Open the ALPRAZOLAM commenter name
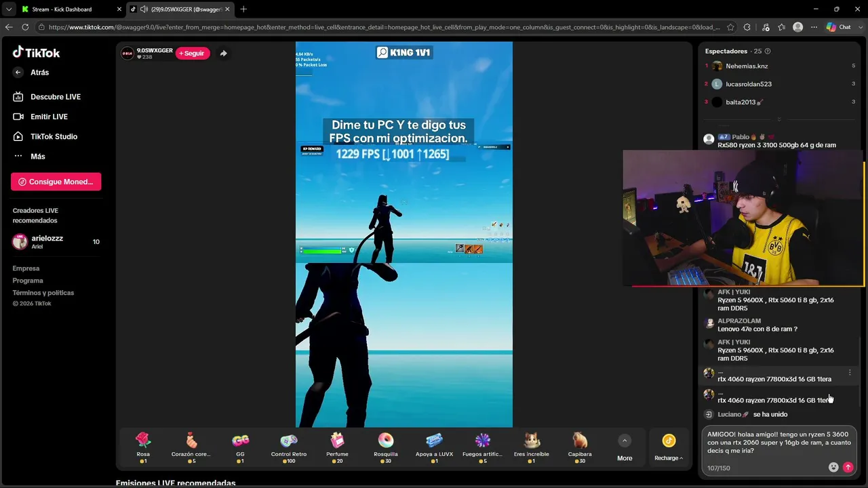 [x=739, y=321]
